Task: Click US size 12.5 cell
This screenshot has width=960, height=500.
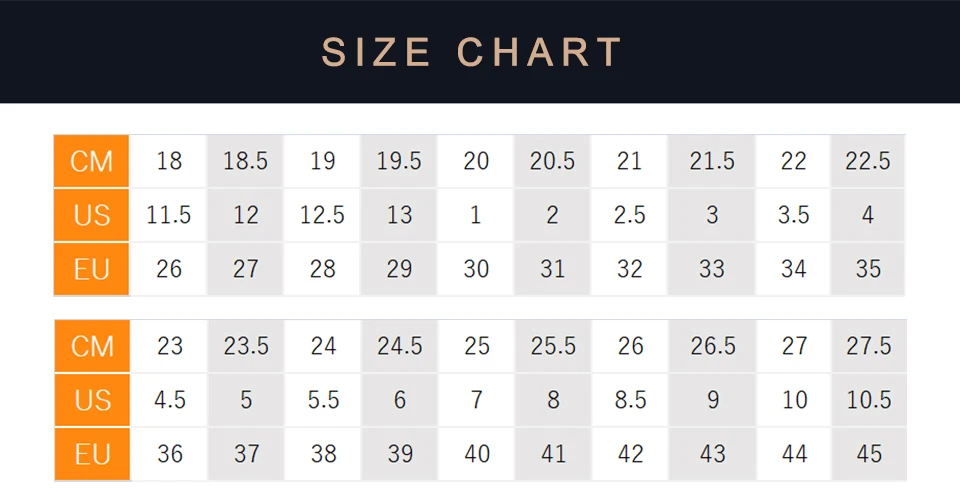Action: (322, 215)
